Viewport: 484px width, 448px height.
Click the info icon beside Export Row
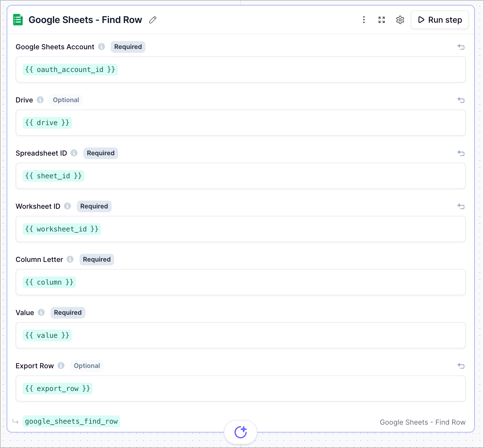click(61, 366)
